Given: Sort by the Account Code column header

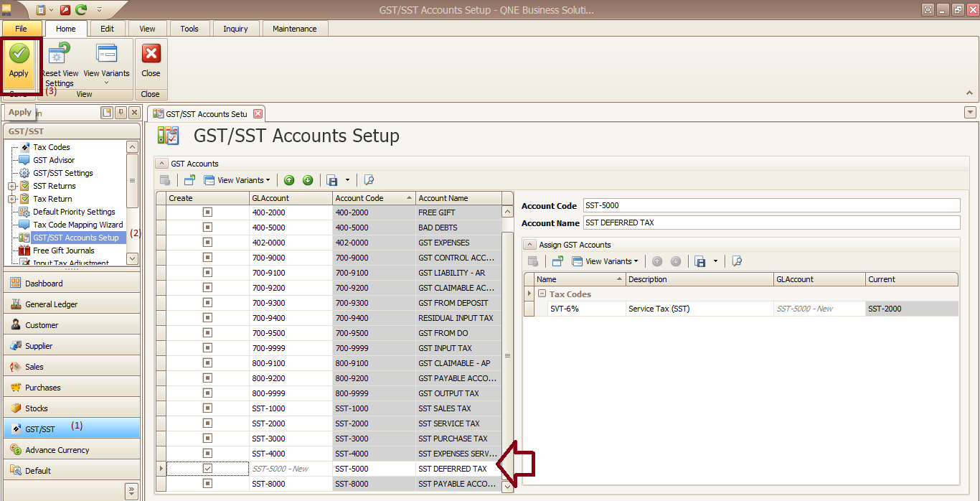Looking at the screenshot, I should pos(374,198).
